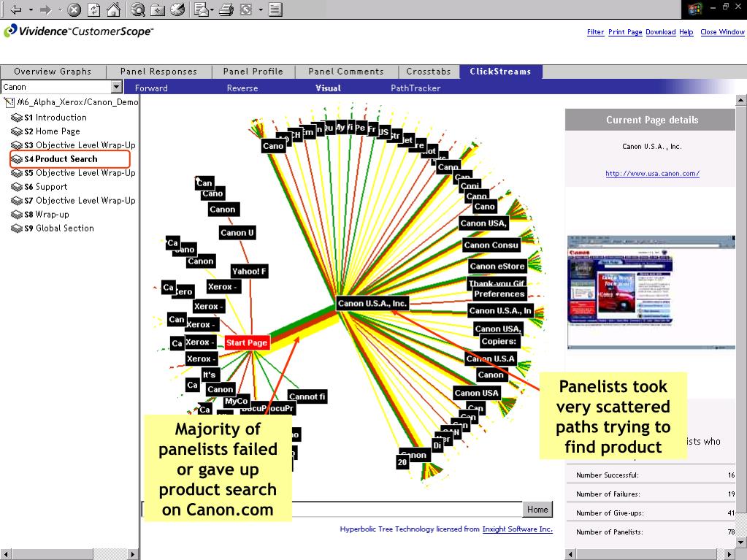The image size is (747, 560).
Task: Go to the Panel Profile tab
Action: point(253,72)
